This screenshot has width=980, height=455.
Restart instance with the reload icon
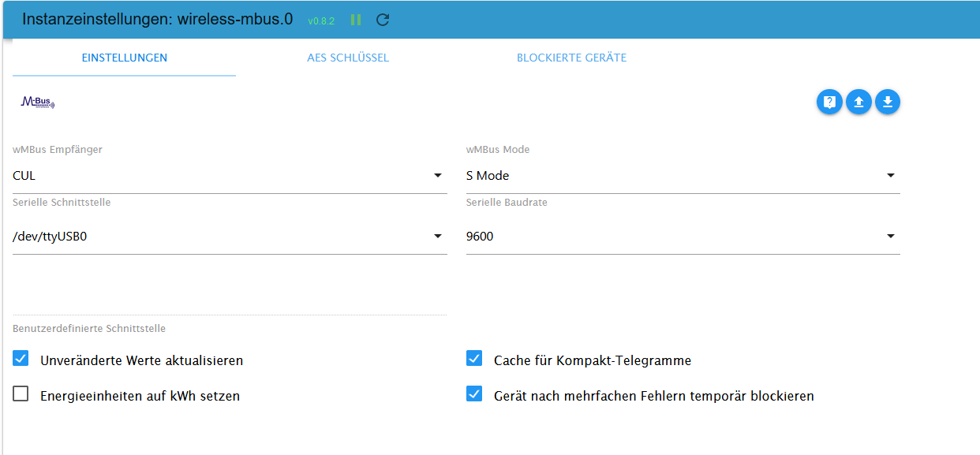tap(383, 20)
